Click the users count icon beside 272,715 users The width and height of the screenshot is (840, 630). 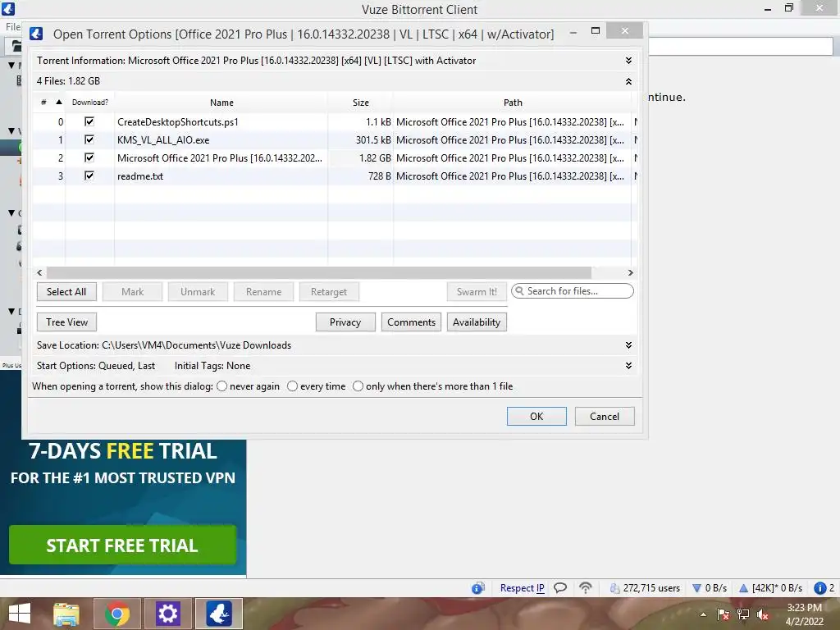pos(615,588)
